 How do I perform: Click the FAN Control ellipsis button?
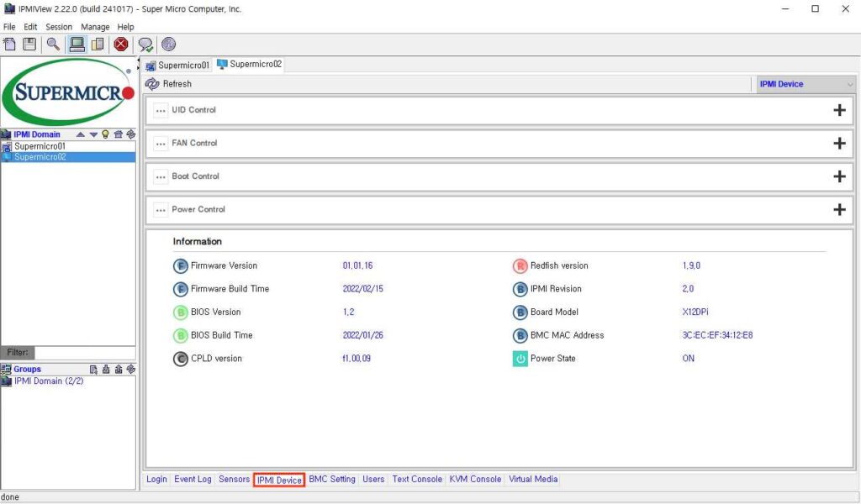tap(161, 144)
